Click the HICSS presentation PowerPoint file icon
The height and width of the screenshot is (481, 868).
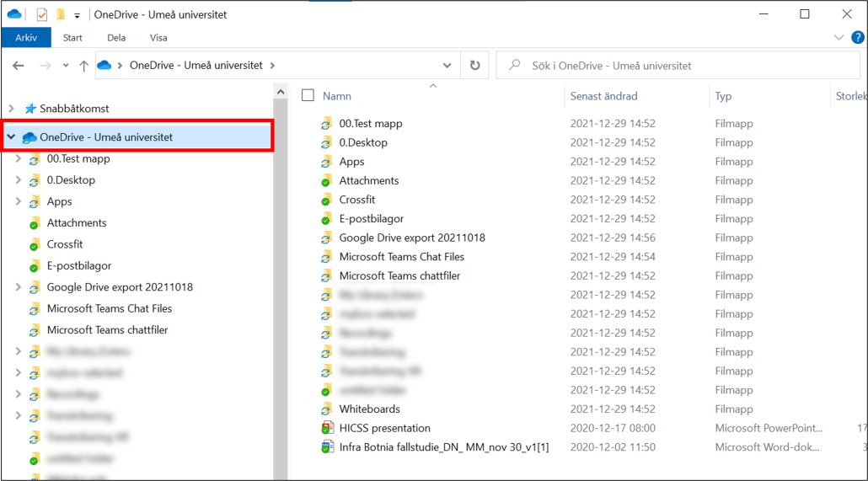pyautogui.click(x=327, y=428)
